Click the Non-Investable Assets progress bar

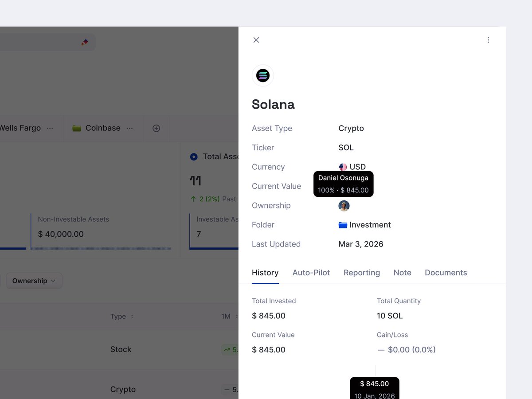(x=101, y=248)
